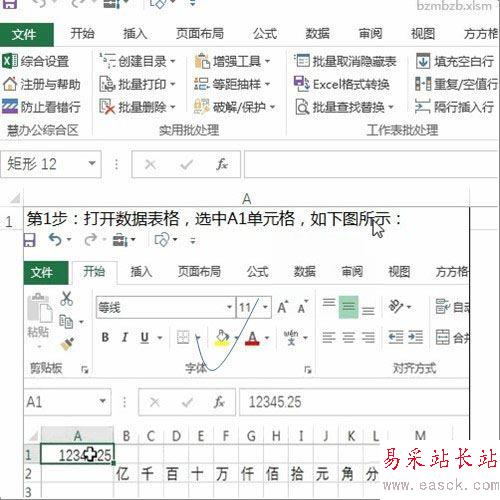The height and width of the screenshot is (500, 500).
Task: Expand the 增强工具 dropdown
Action: click(267, 61)
